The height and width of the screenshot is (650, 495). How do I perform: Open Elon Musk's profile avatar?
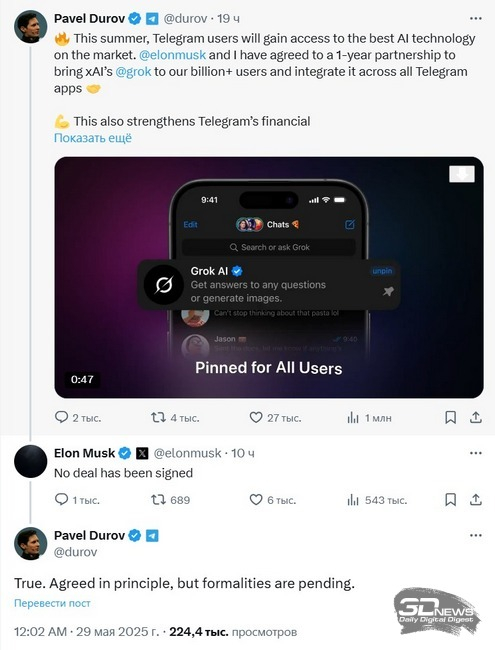pyautogui.click(x=30, y=461)
